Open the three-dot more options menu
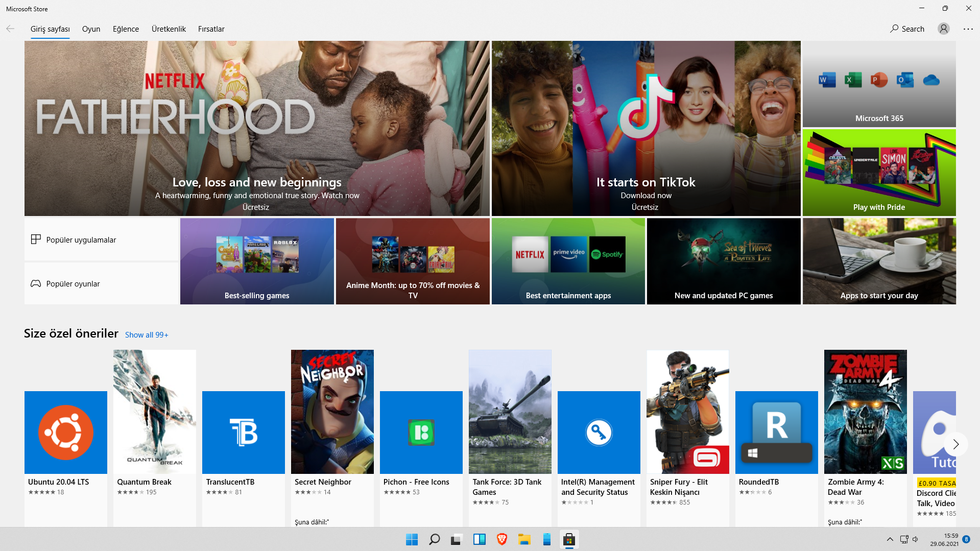The width and height of the screenshot is (980, 551). click(968, 29)
